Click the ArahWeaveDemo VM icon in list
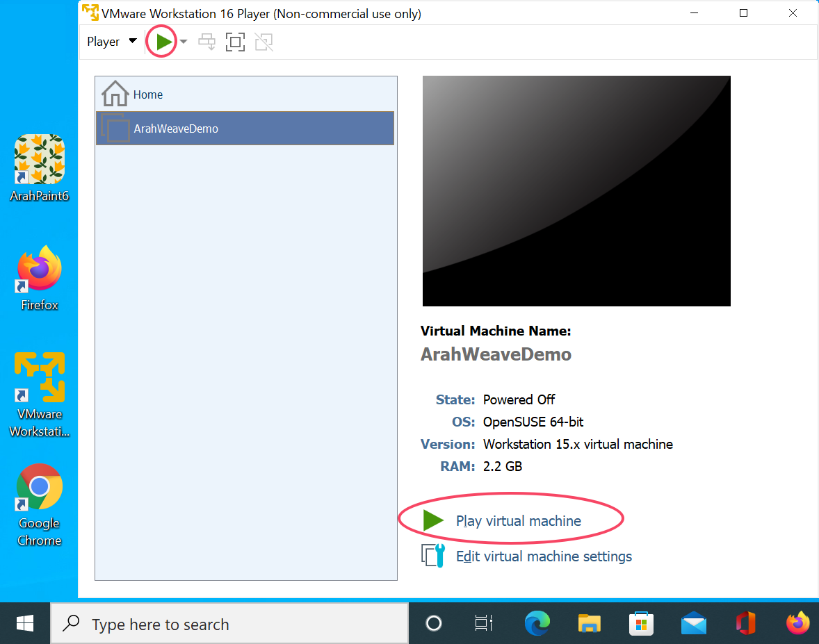This screenshot has width=819, height=644. [115, 129]
